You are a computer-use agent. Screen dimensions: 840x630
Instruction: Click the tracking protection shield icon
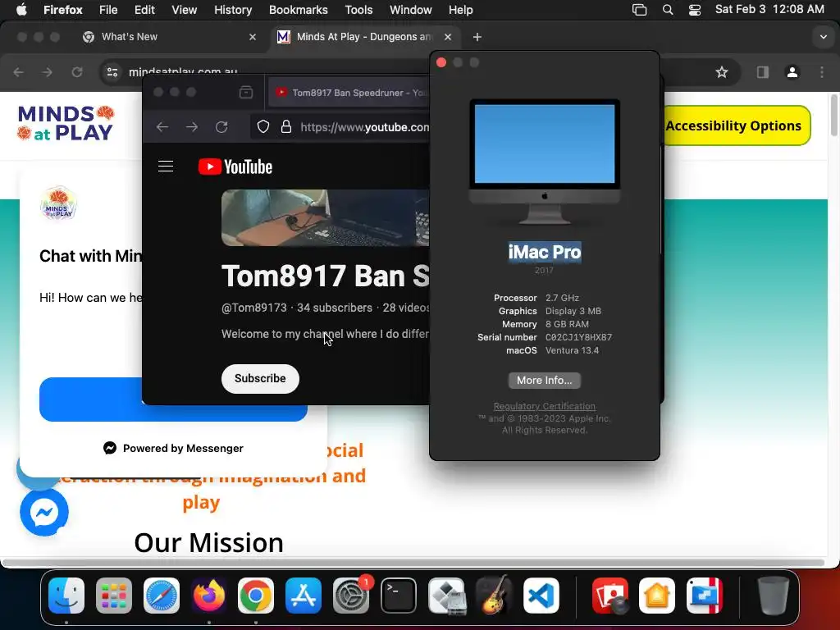tap(263, 127)
